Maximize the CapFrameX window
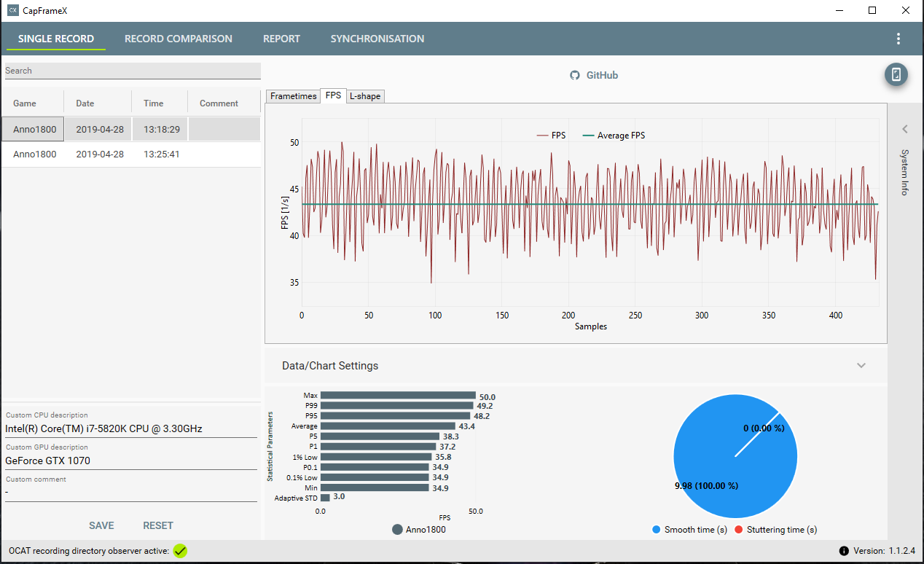Screen dimensions: 924x564 coord(872,10)
